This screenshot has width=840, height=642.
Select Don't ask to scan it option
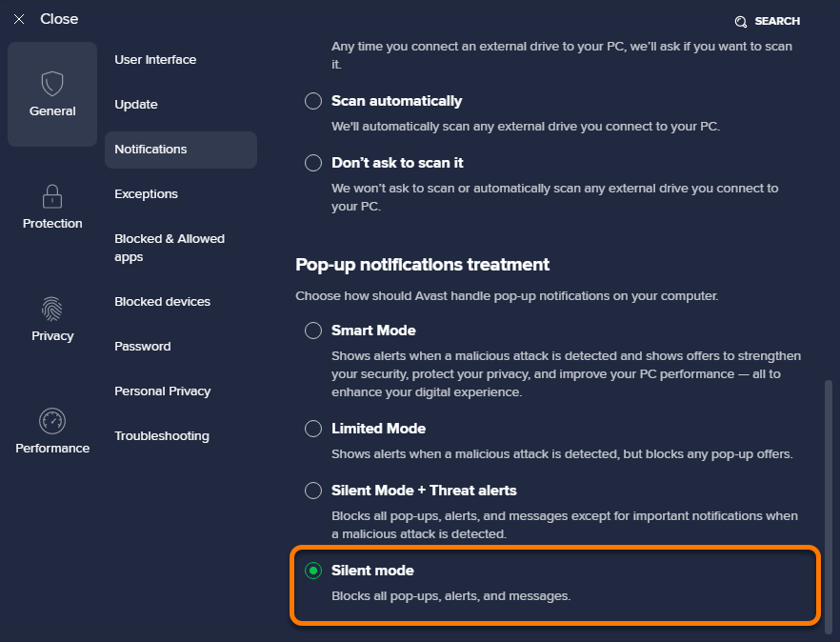[x=313, y=162]
